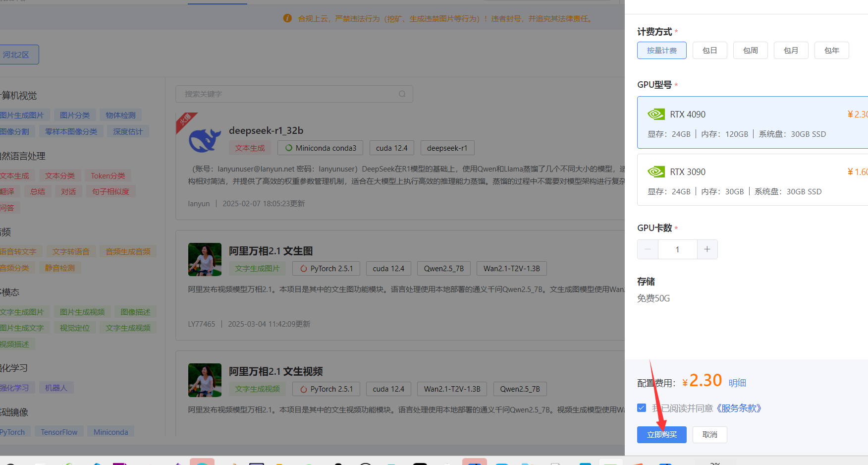Select 包年 billing mode

point(832,51)
